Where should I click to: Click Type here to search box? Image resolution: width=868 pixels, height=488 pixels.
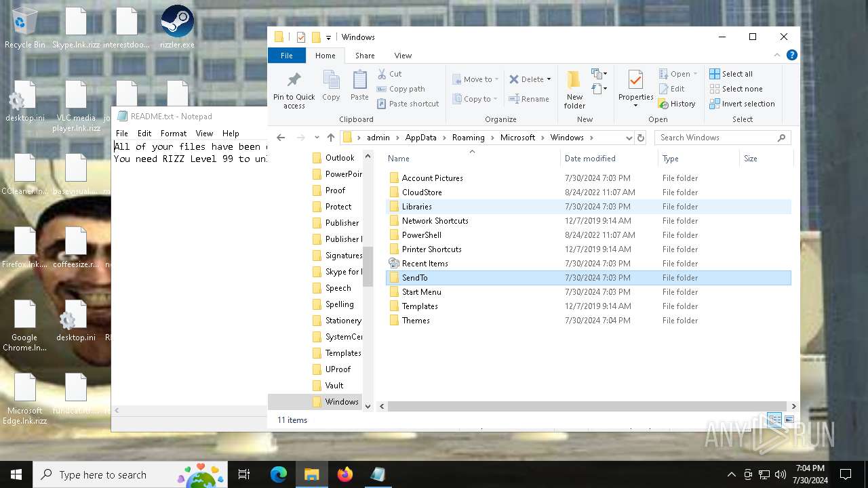pyautogui.click(x=131, y=474)
